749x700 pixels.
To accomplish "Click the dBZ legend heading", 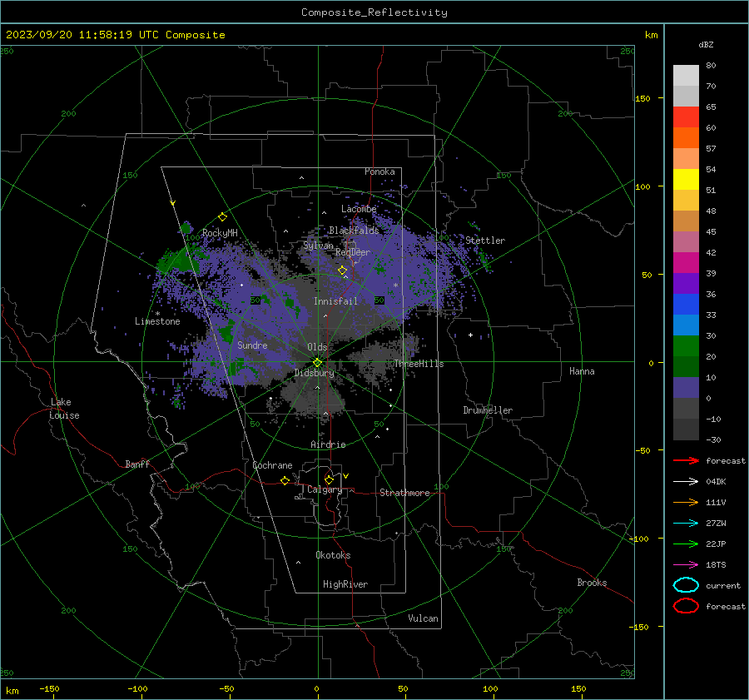I will (x=706, y=44).
